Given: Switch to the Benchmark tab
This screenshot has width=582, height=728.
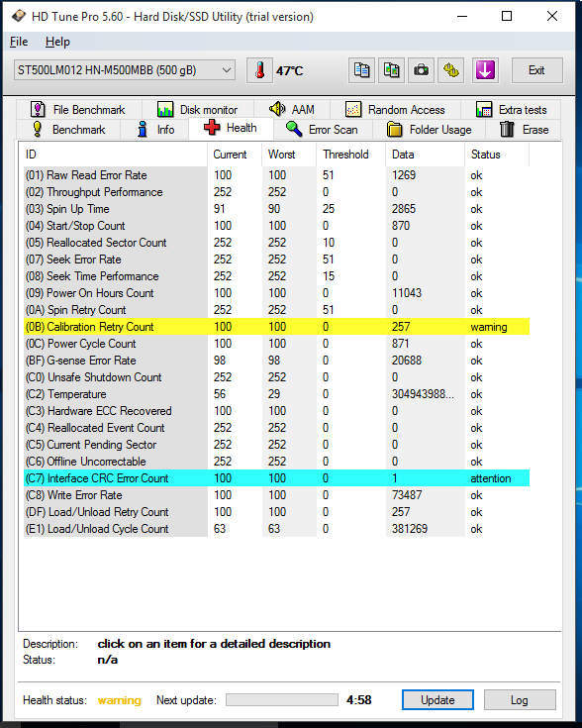Looking at the screenshot, I should tap(68, 129).
